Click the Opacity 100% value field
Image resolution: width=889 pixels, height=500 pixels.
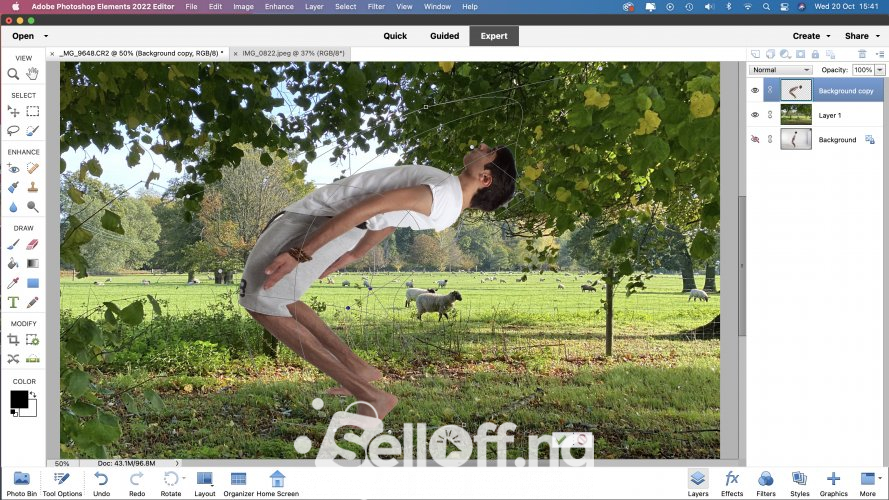(863, 70)
